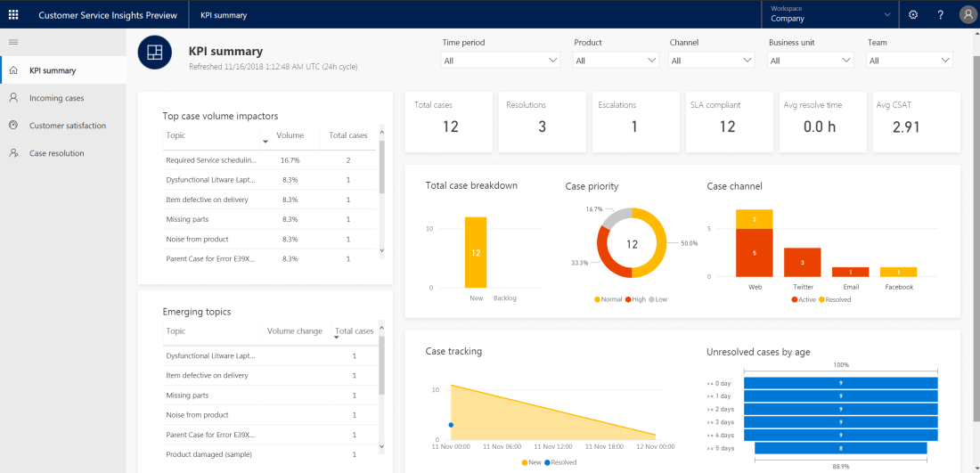
Task: Open the Channel filter dropdown
Action: pos(712,61)
